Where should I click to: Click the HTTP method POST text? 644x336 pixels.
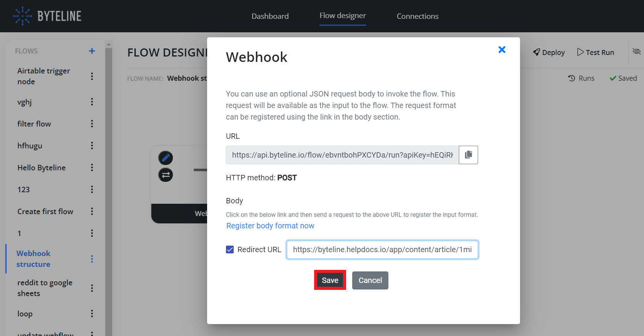pyautogui.click(x=261, y=178)
